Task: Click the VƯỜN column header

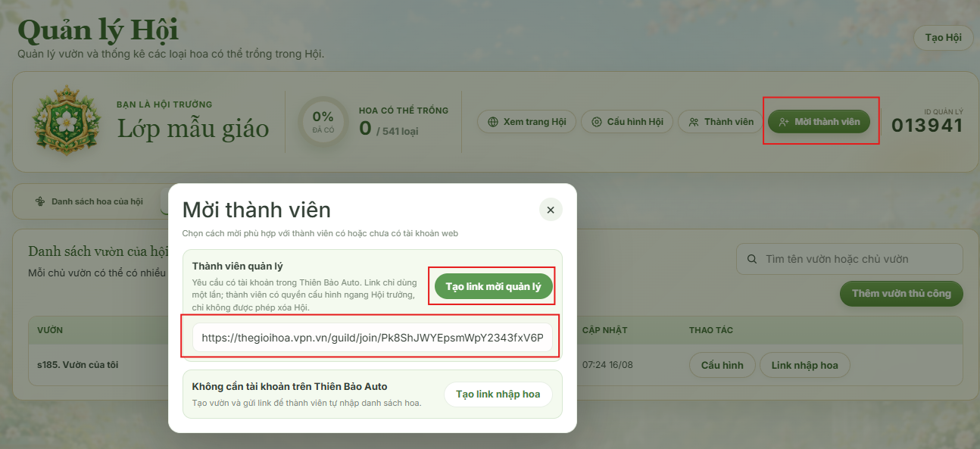Action: coord(50,330)
